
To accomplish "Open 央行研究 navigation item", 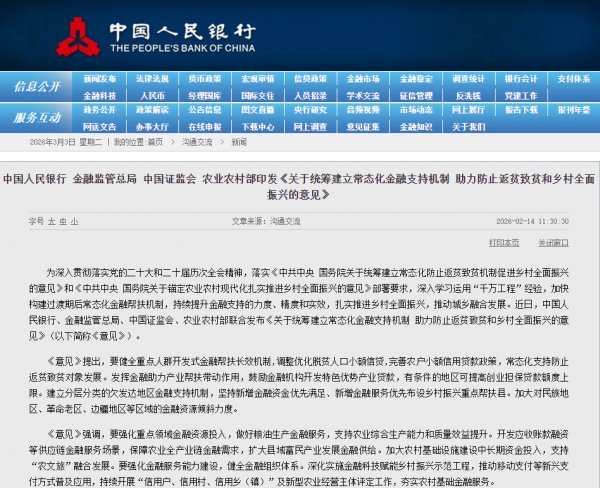I will click(310, 110).
